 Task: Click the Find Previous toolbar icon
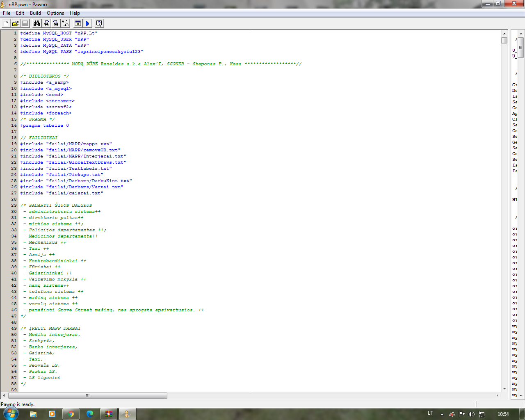click(x=56, y=23)
